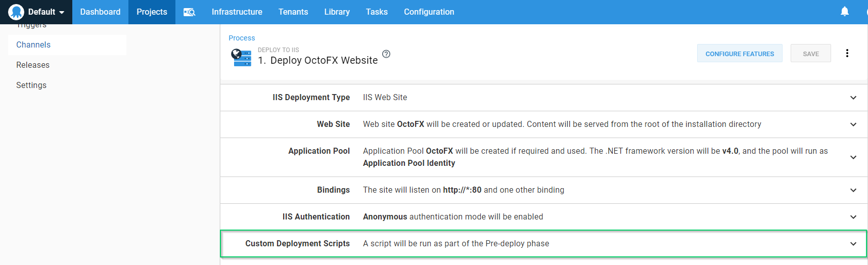Screen dimensions: 868x265
Task: Open the Infrastructure menu
Action: [237, 12]
